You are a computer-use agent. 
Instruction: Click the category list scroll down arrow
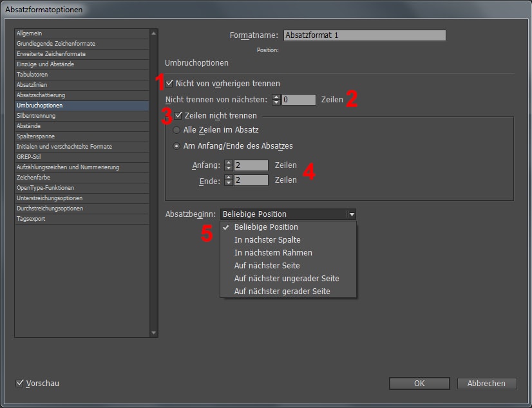(153, 333)
